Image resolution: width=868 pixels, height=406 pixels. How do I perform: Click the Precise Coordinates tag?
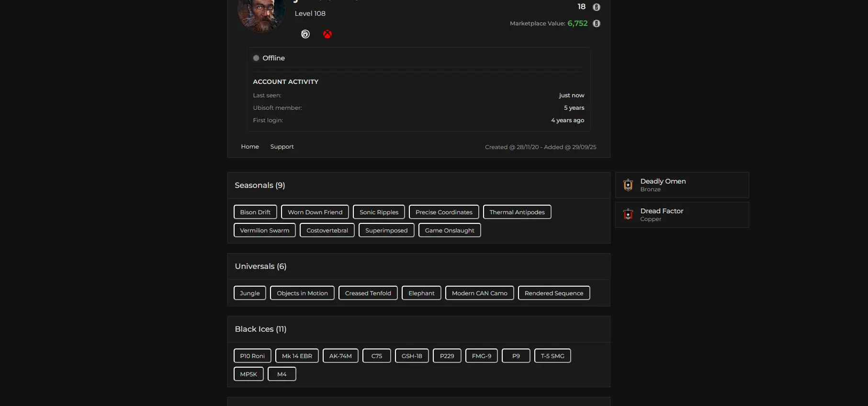[x=444, y=212]
